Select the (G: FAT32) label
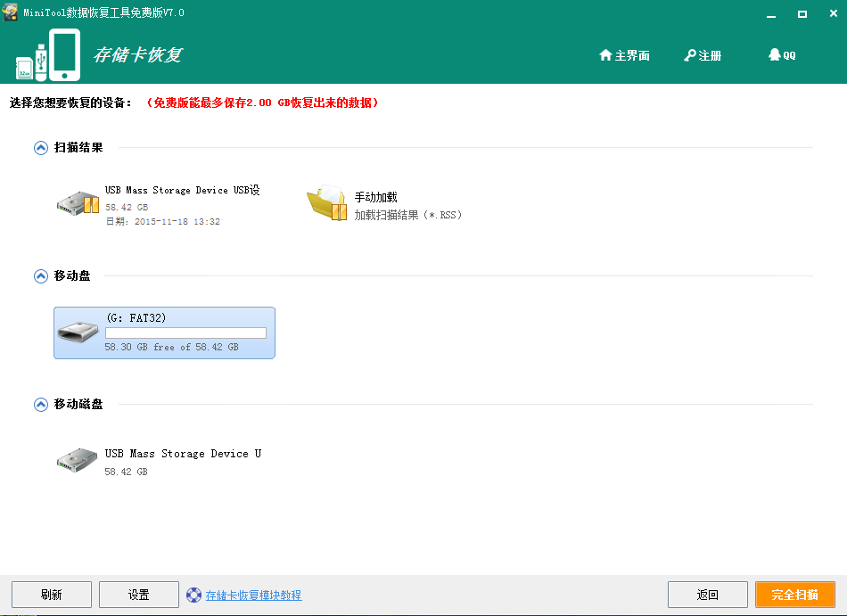 click(136, 317)
